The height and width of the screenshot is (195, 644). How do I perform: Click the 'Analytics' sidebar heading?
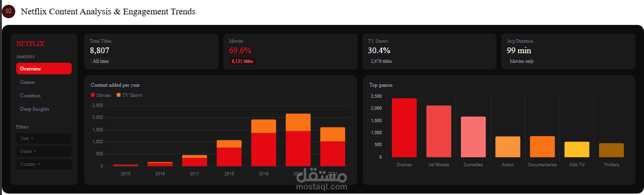coord(25,57)
